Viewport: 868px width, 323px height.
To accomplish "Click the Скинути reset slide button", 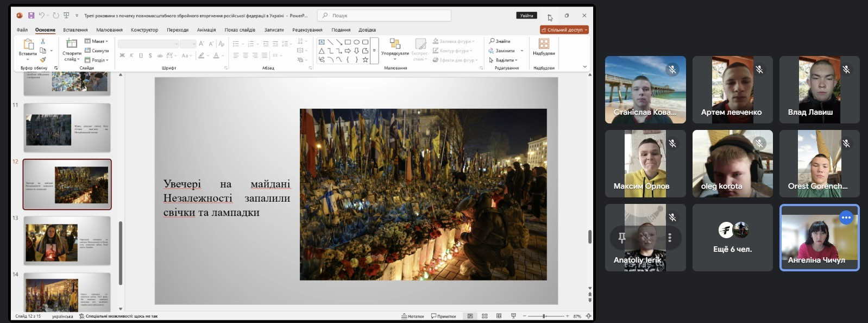I will 97,51.
